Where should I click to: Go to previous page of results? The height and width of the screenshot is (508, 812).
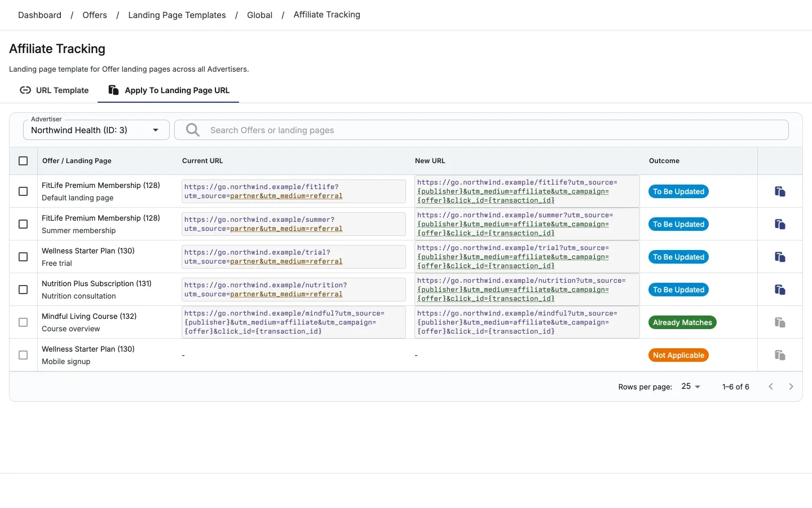pyautogui.click(x=771, y=387)
